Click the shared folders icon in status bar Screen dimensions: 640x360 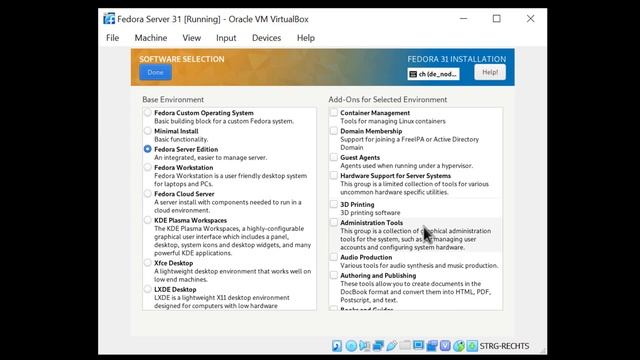pyautogui.click(x=405, y=345)
